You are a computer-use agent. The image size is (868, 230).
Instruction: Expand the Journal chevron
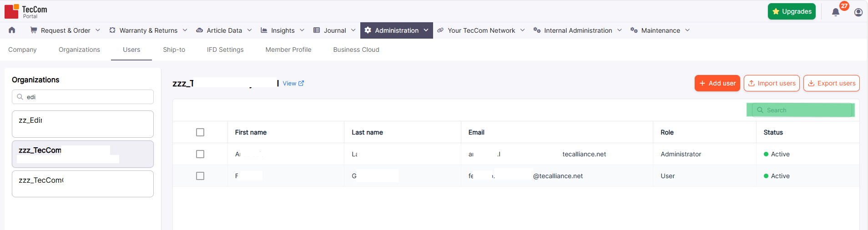[353, 30]
